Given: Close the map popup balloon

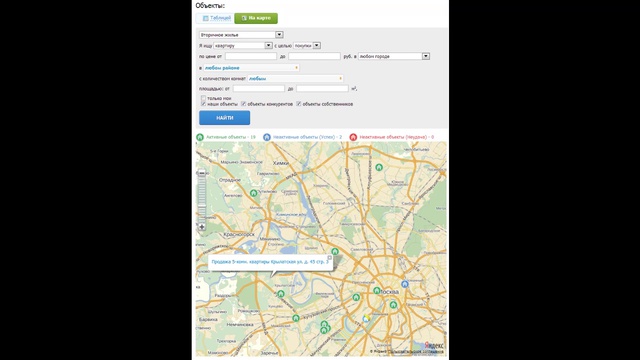Looking at the screenshot, I should 329,258.
